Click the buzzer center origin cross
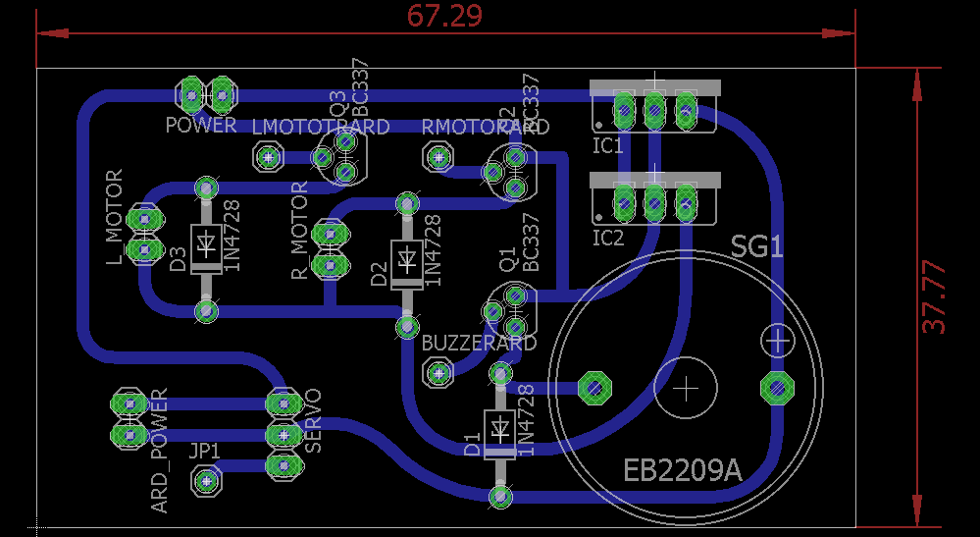Image resolution: width=980 pixels, height=537 pixels. 687,388
